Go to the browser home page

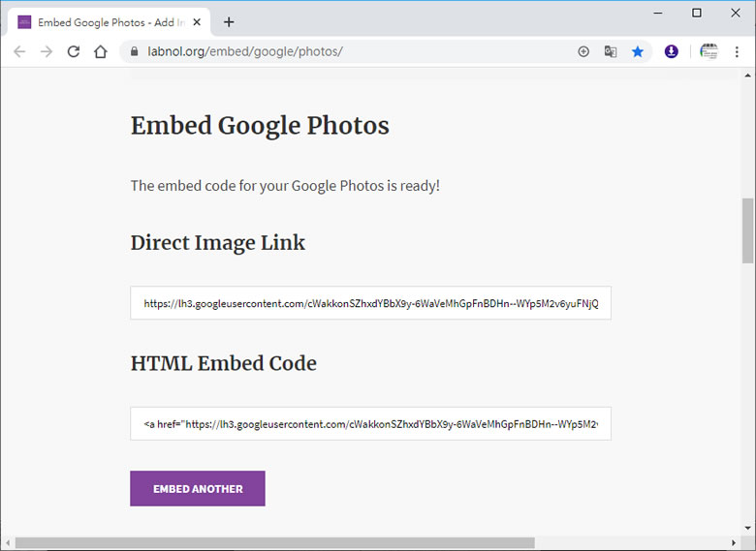[101, 52]
